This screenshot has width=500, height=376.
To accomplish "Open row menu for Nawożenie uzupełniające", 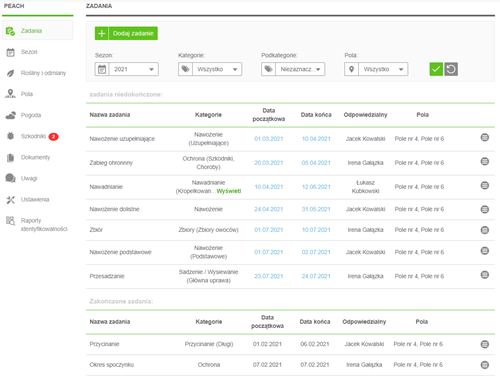I will click(485, 137).
